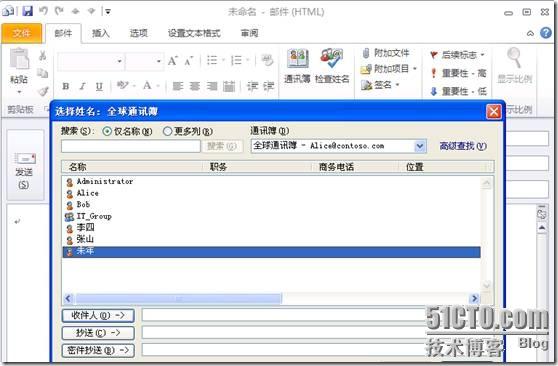Image resolution: width=558 pixels, height=366 pixels.
Task: Select Administrator in the name list
Action: coord(105,182)
